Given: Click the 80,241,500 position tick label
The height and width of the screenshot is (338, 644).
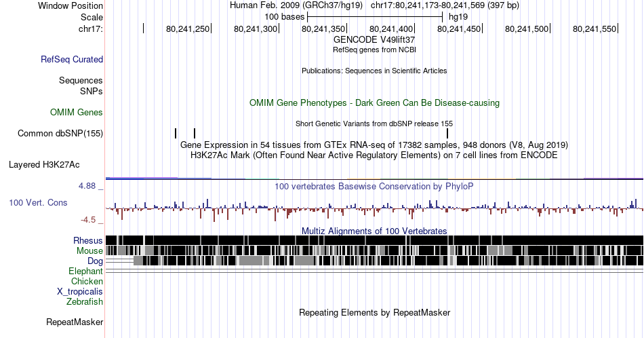Looking at the screenshot, I should [x=527, y=29].
